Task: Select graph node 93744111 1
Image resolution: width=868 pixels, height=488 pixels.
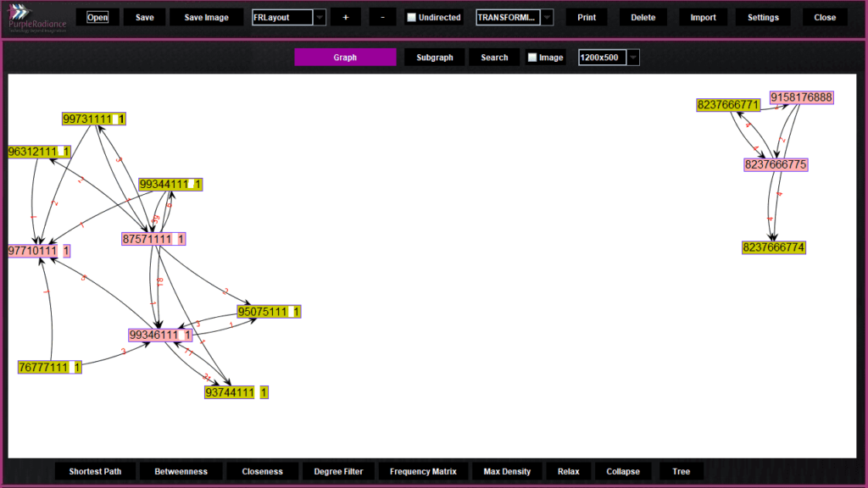Action: 236,393
